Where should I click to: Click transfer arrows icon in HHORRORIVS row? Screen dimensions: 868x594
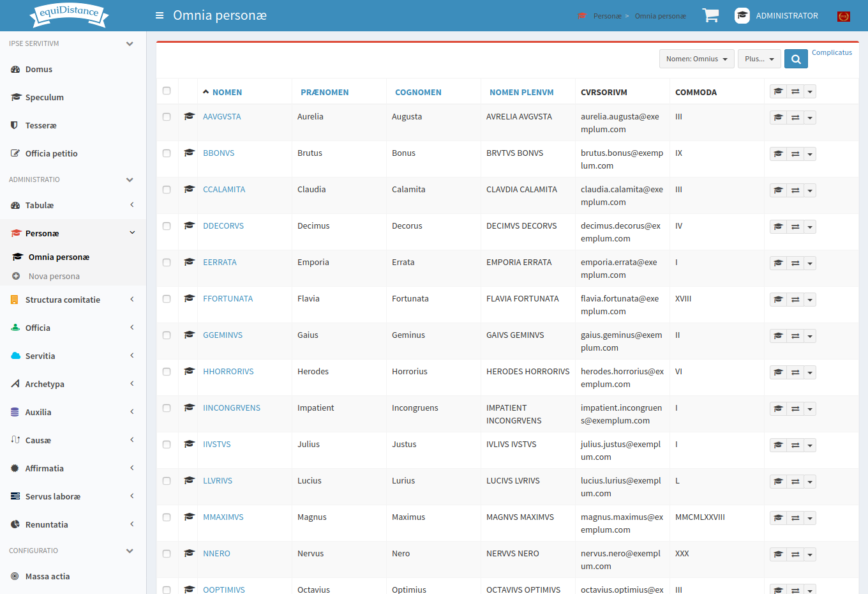795,372
